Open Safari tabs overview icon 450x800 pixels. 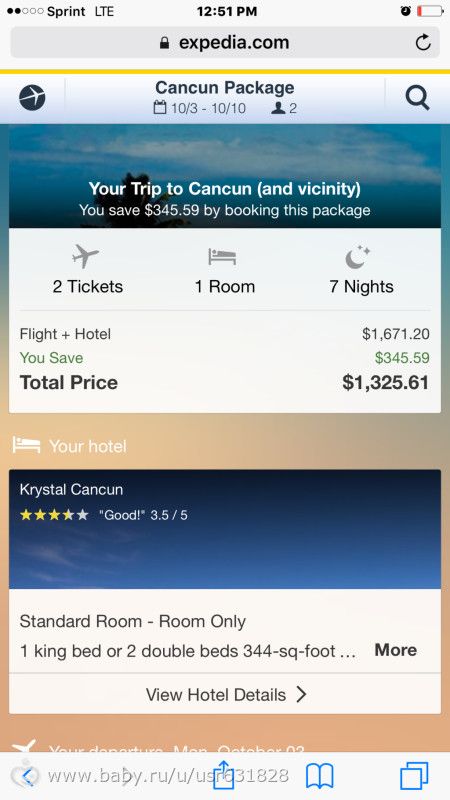(414, 776)
